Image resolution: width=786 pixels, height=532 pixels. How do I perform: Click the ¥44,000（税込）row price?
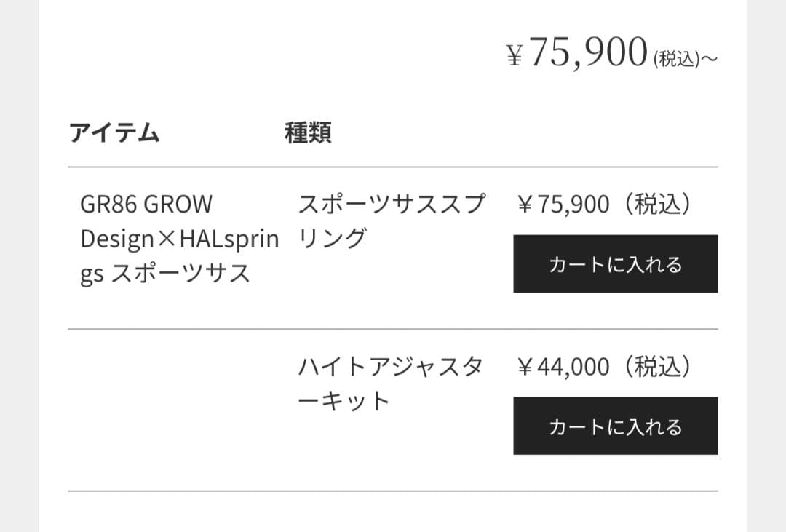(x=603, y=368)
